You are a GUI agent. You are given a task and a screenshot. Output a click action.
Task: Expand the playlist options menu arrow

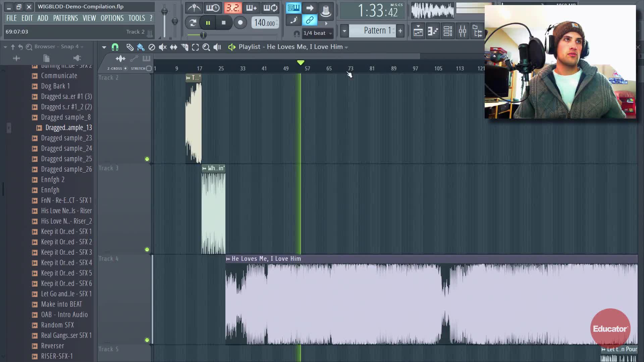click(104, 47)
